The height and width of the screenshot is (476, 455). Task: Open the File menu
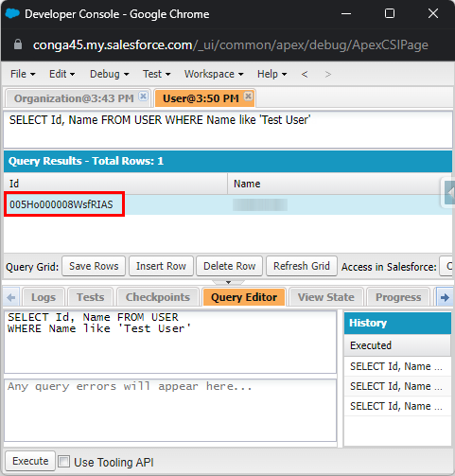[23, 74]
